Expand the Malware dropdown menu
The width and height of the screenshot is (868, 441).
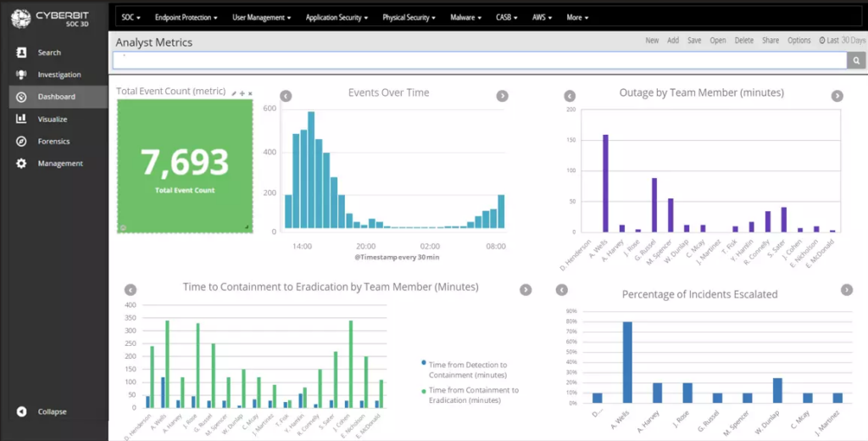point(465,17)
